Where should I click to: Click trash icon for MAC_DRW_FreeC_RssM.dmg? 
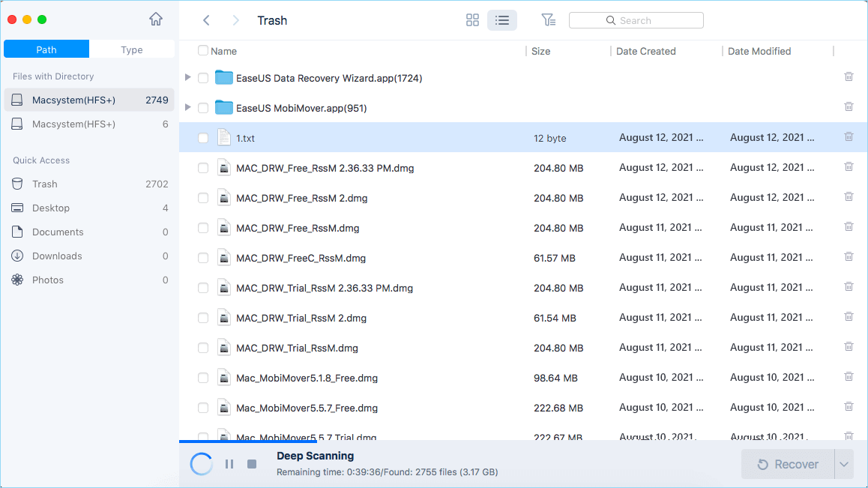(849, 257)
